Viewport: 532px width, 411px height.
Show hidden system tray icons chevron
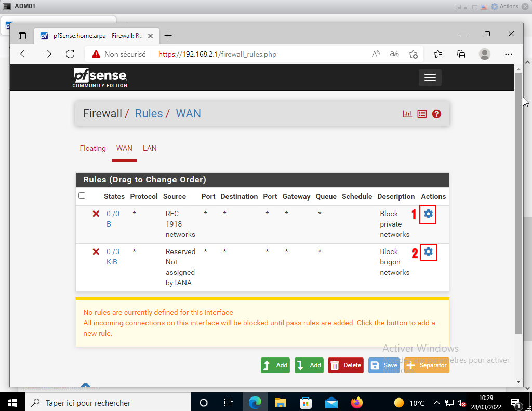point(437,403)
